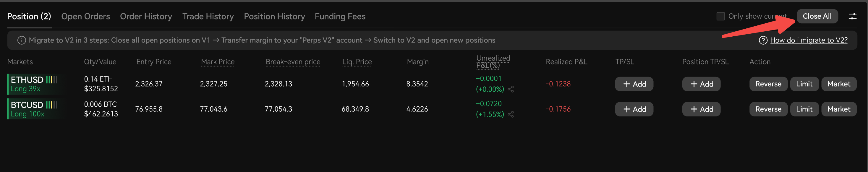The image size is (868, 172).
Task: Switch to the Open Orders tab
Action: coord(85,16)
